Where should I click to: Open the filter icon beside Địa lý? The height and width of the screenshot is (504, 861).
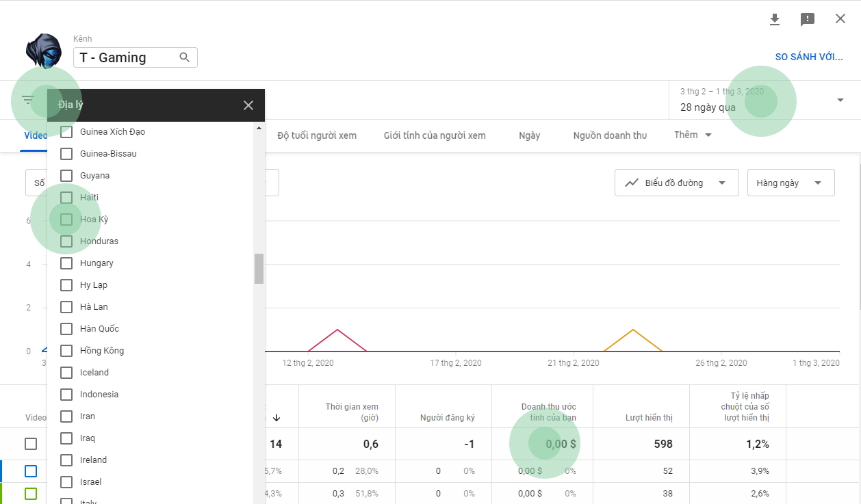pos(27,100)
